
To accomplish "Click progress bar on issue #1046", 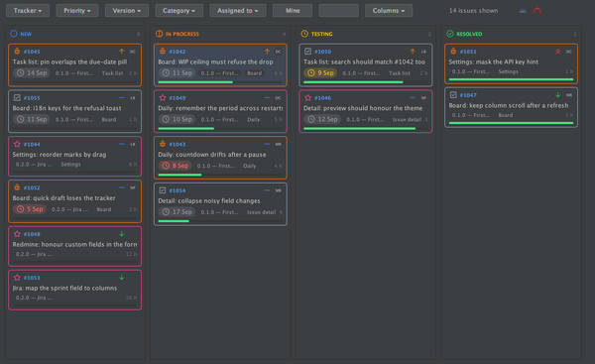I will point(365,128).
